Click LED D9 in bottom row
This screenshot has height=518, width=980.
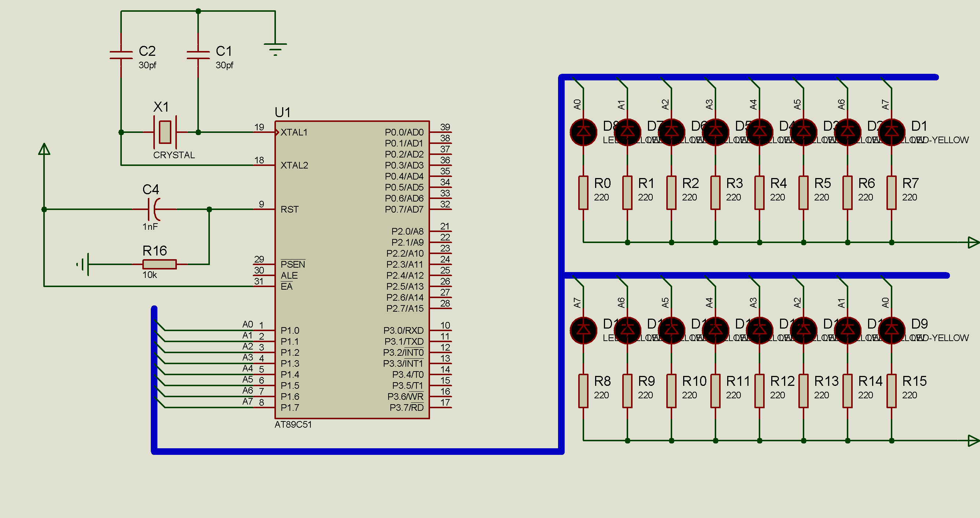click(x=891, y=330)
